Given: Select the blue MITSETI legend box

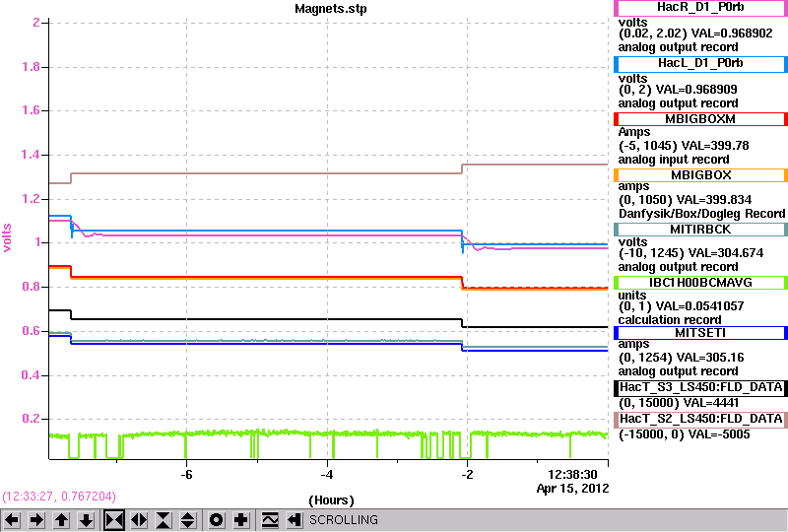Looking at the screenshot, I should point(700,333).
